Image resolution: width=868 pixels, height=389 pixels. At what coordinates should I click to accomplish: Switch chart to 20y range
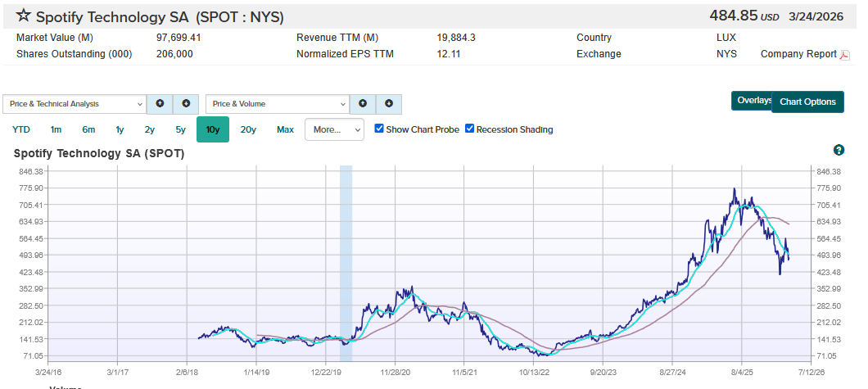248,129
